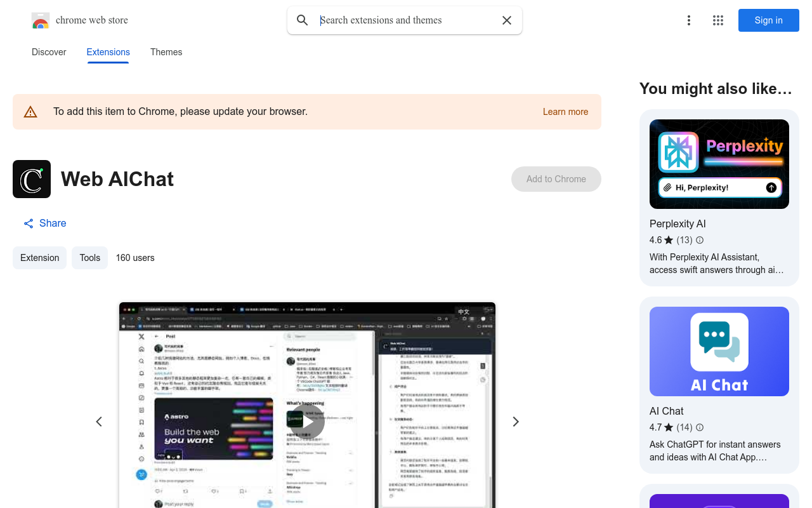Switch to the Discover tab
The height and width of the screenshot is (508, 812).
click(x=49, y=52)
